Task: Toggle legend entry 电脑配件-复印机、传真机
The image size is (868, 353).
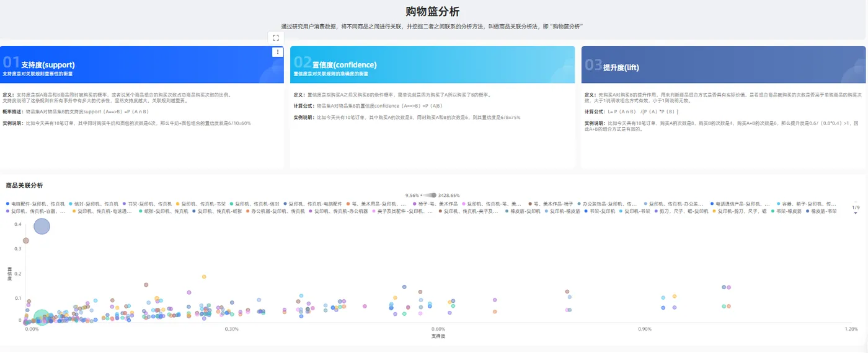Action: click(35, 204)
